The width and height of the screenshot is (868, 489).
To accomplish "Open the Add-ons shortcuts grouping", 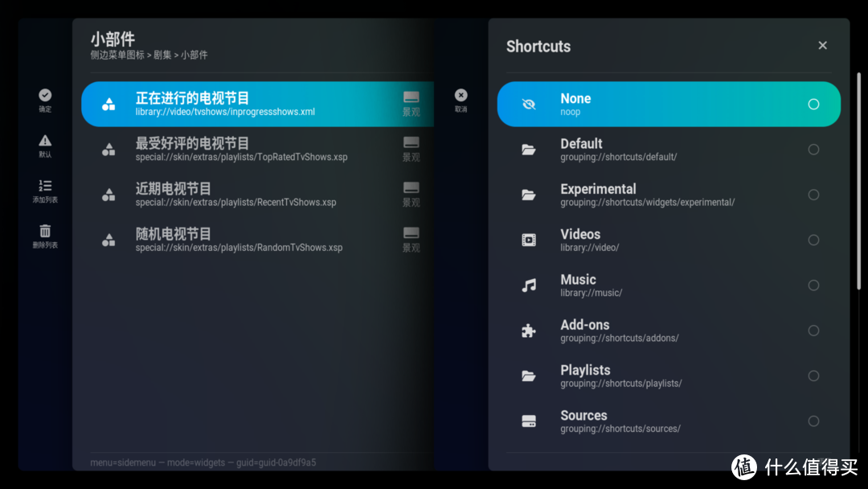I will point(669,331).
